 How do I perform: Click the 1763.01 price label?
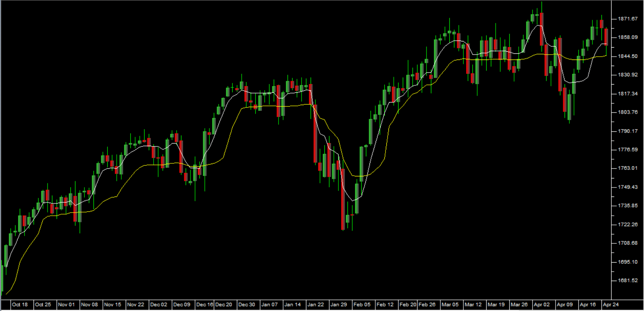coord(628,168)
